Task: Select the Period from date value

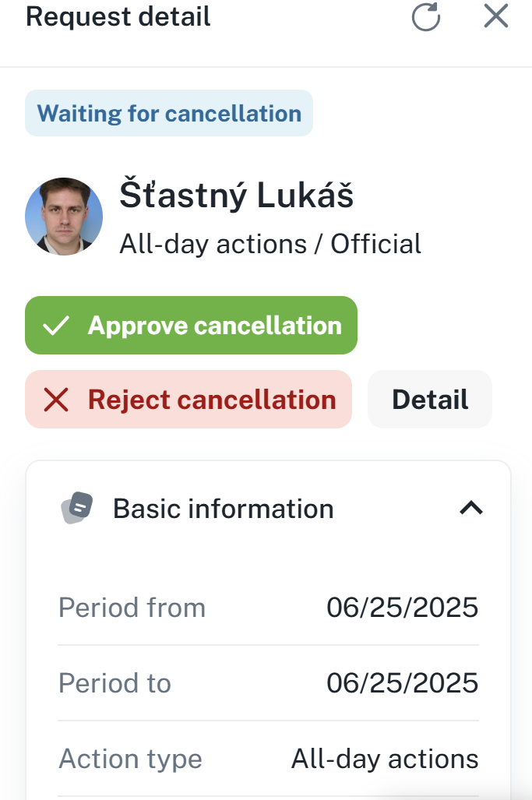Action: click(402, 608)
